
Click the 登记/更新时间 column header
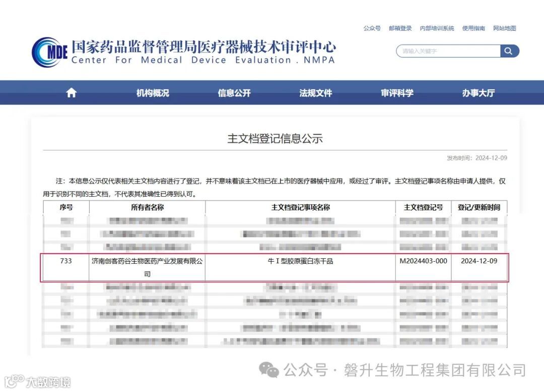point(479,207)
